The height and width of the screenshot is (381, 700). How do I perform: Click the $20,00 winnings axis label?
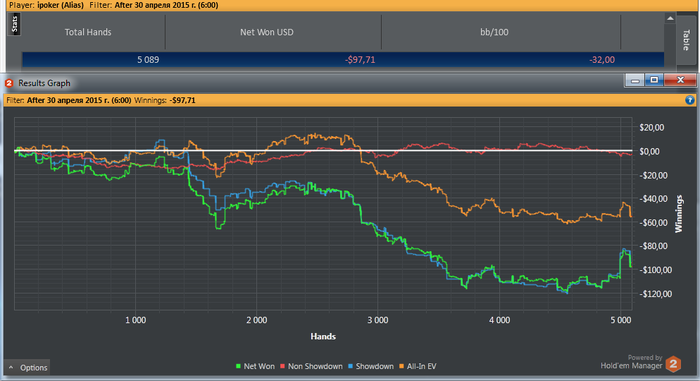[x=652, y=128]
